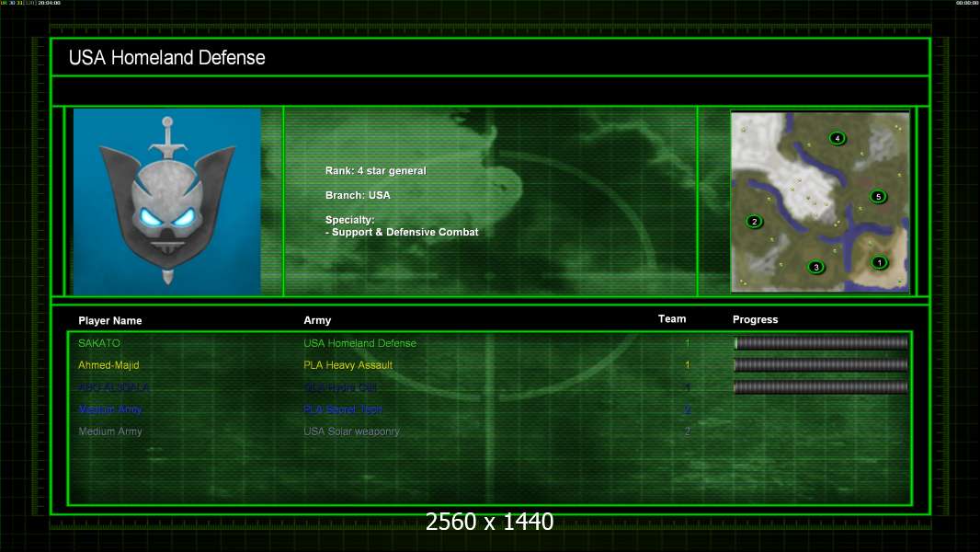Select the gray "Medium Army" player name
This screenshot has width=980, height=552.
click(110, 431)
